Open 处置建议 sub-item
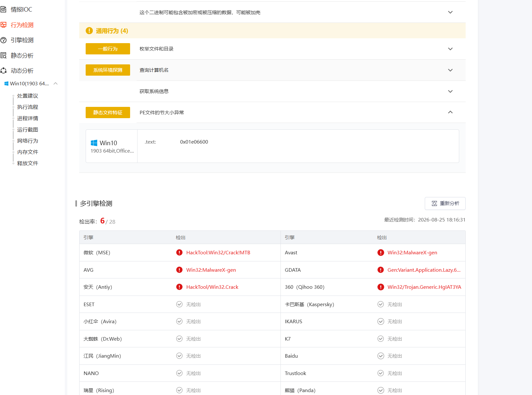The height and width of the screenshot is (395, 532). (28, 96)
